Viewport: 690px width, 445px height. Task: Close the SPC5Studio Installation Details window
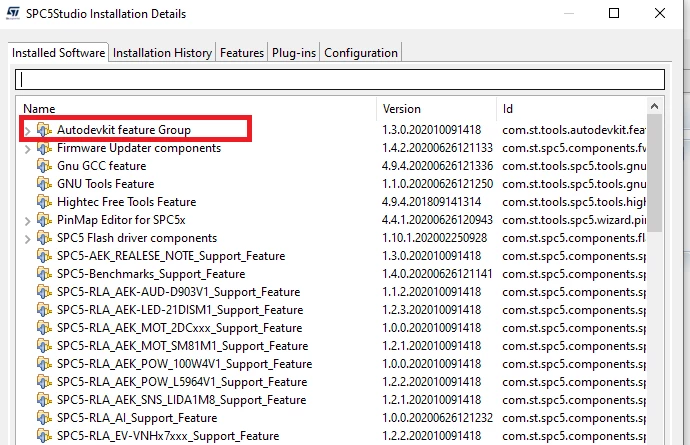pos(660,13)
